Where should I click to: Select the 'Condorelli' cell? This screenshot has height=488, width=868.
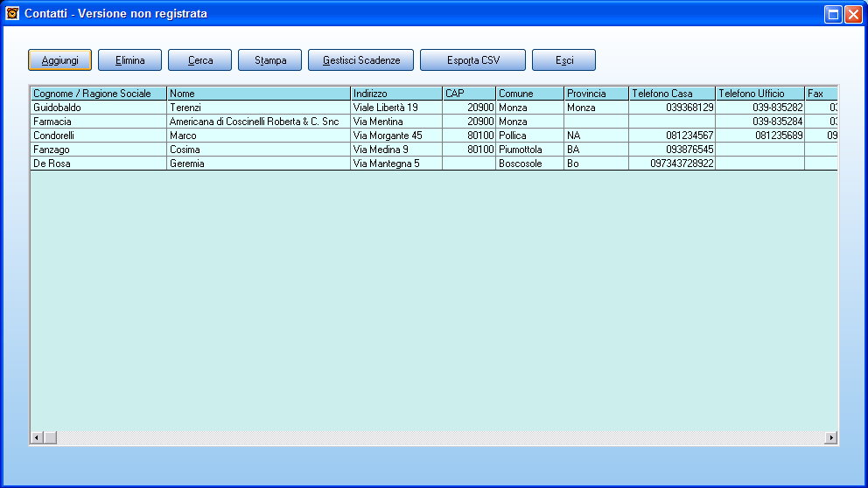[99, 135]
